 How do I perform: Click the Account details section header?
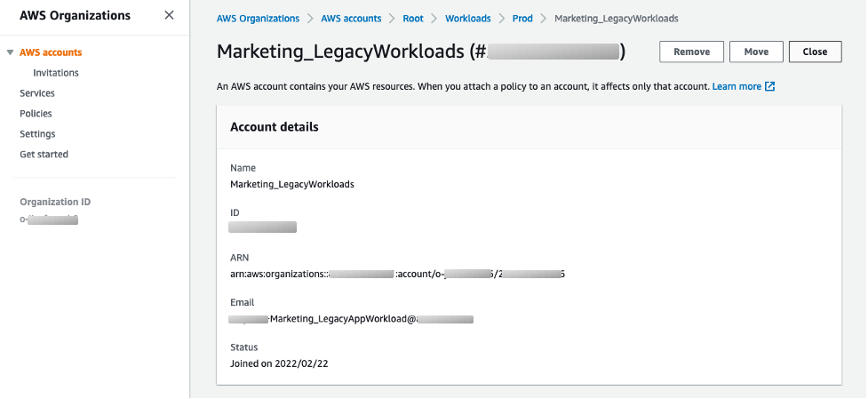tap(275, 127)
